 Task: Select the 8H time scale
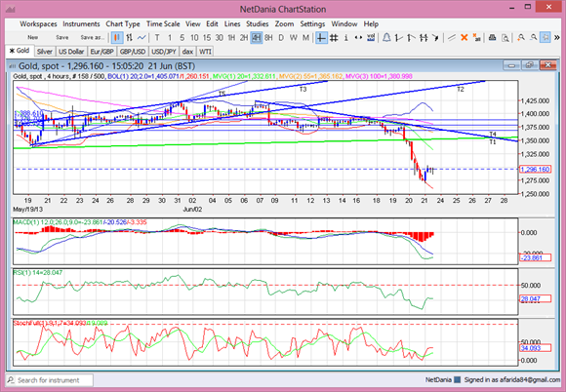coord(268,37)
